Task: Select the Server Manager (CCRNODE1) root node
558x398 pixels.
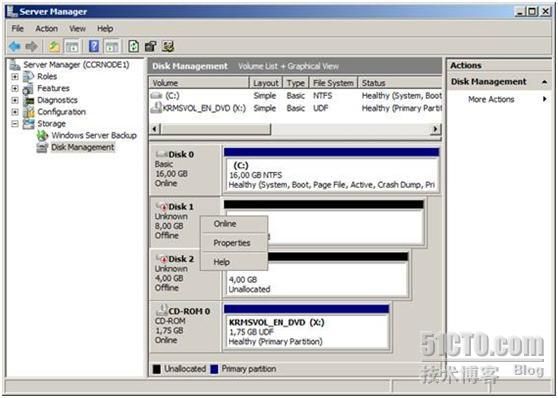Action: click(76, 65)
